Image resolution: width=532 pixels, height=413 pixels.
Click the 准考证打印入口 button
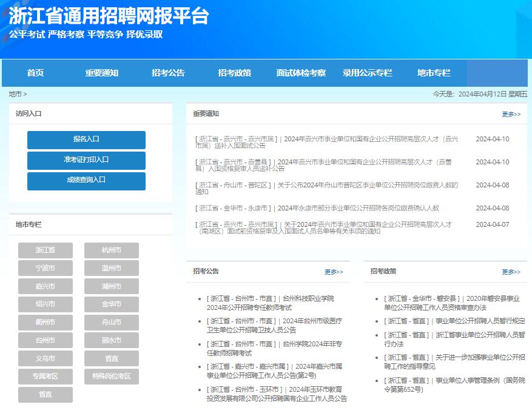(x=85, y=161)
